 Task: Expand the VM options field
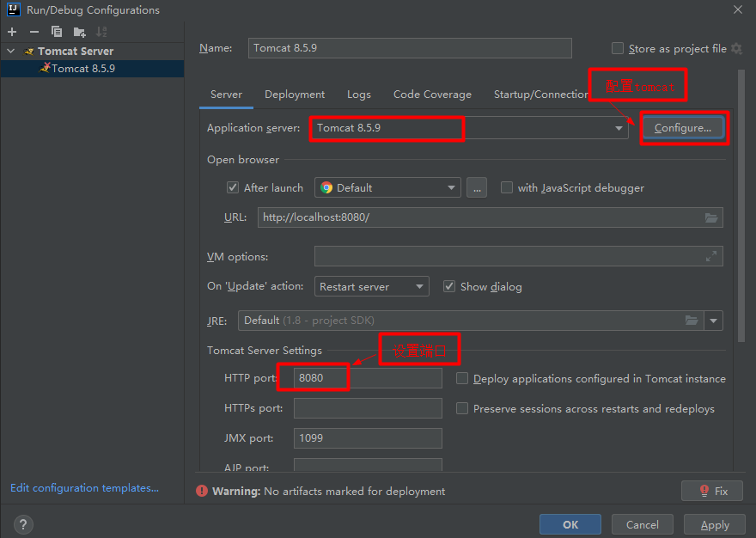pyautogui.click(x=711, y=256)
